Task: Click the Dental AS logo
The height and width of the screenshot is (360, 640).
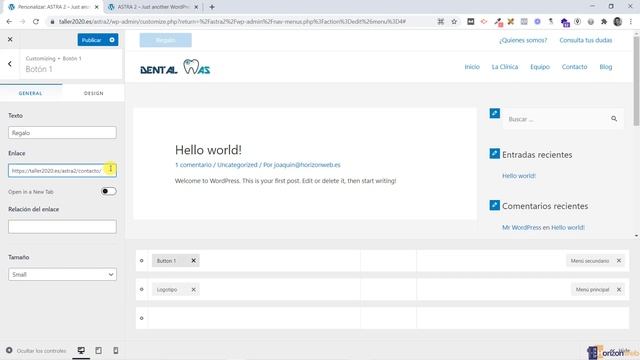Action: point(175,67)
